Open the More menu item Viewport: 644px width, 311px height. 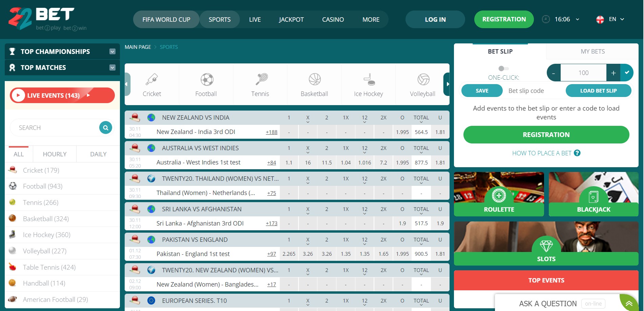tap(371, 19)
